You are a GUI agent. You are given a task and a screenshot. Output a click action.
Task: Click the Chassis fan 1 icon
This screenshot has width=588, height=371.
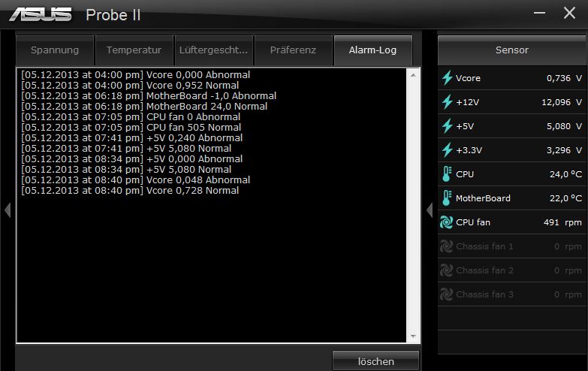point(446,246)
